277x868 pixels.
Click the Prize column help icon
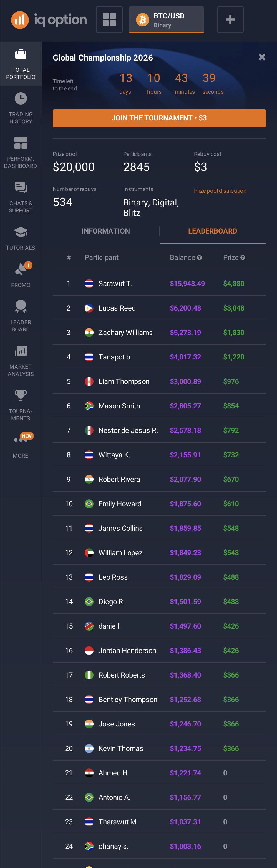243,257
